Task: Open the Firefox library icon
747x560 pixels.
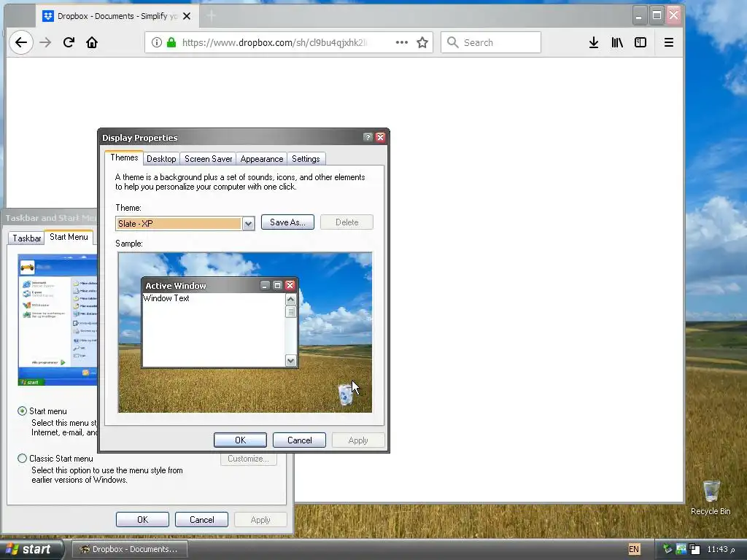Action: point(617,42)
